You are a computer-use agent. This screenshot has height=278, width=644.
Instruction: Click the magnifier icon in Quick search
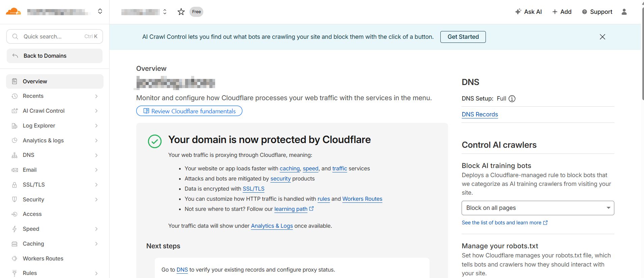(x=15, y=36)
